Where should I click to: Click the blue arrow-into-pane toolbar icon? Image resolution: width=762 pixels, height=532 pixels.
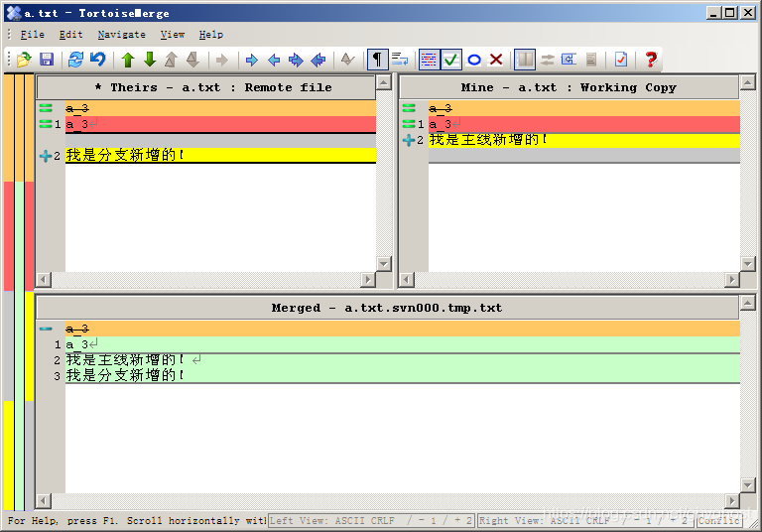point(570,60)
